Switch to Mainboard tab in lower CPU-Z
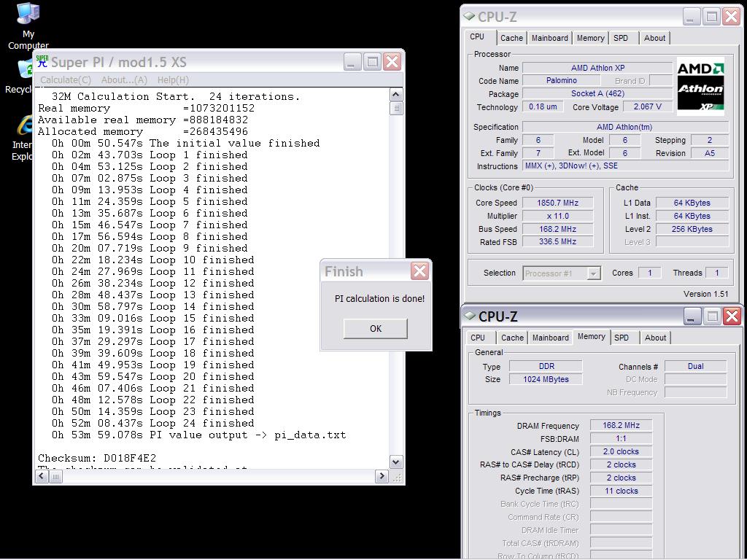Viewport: 747px width, 560px height. pos(551,338)
